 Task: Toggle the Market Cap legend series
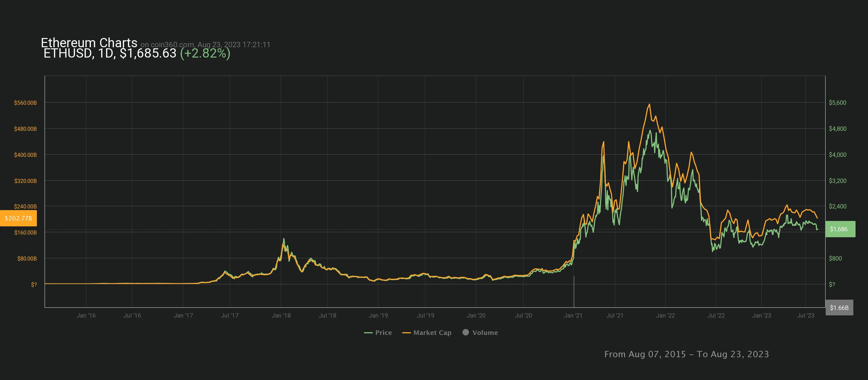click(432, 332)
